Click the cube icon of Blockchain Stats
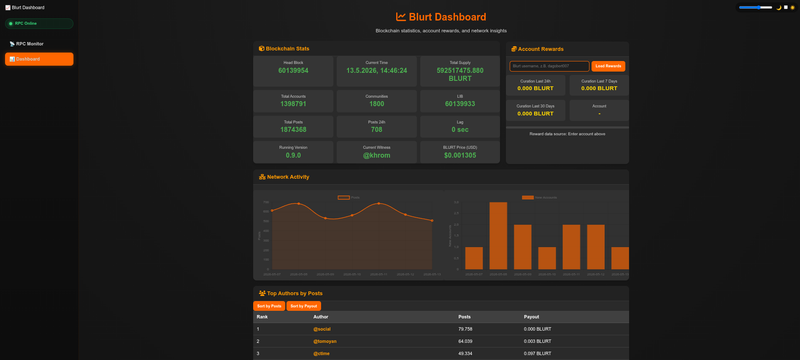 (x=261, y=49)
